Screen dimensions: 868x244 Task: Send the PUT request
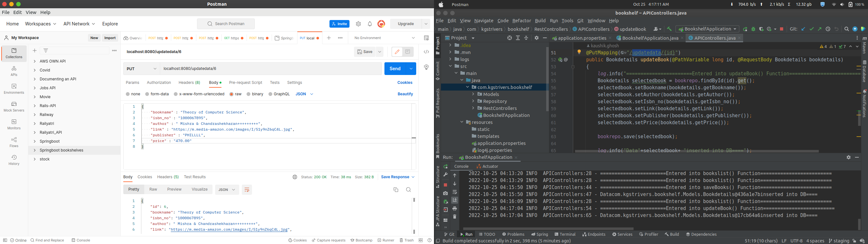395,69
